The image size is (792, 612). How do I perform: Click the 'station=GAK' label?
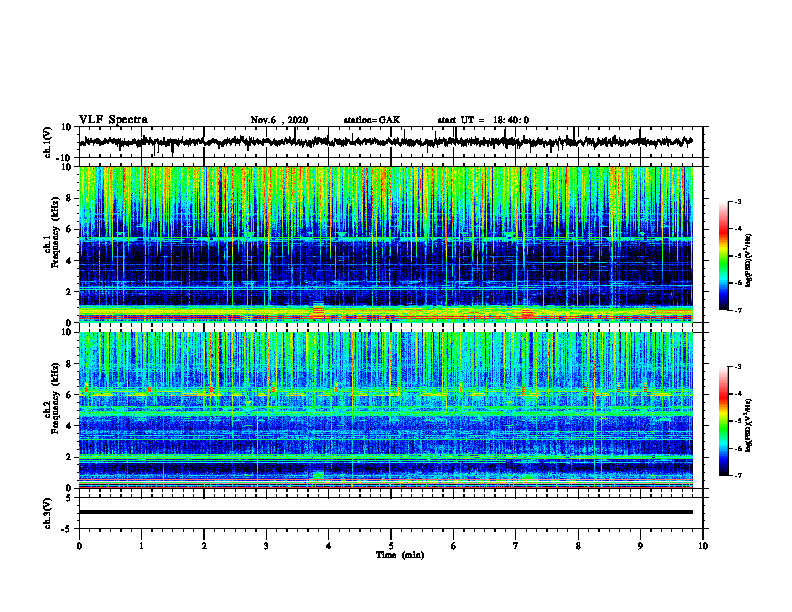(x=372, y=120)
